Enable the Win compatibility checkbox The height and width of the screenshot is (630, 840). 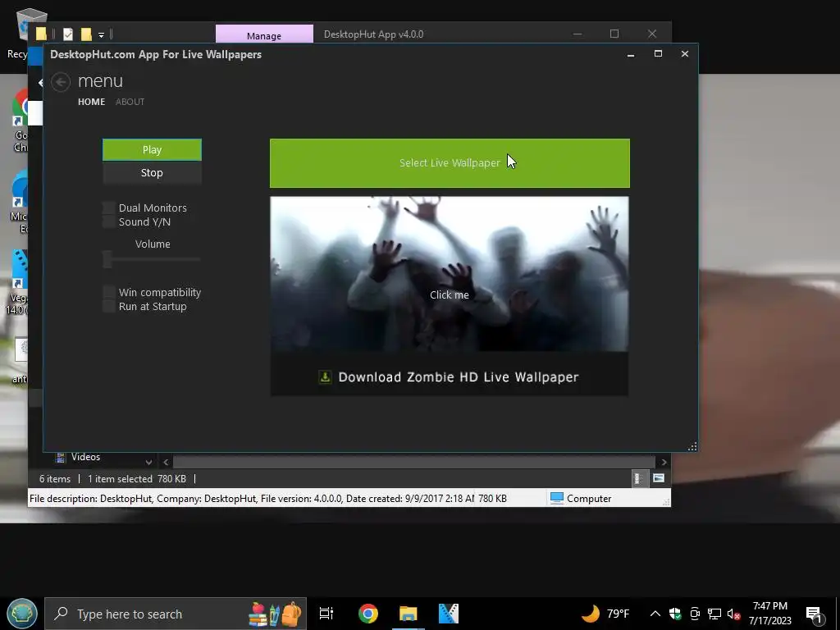coord(109,293)
